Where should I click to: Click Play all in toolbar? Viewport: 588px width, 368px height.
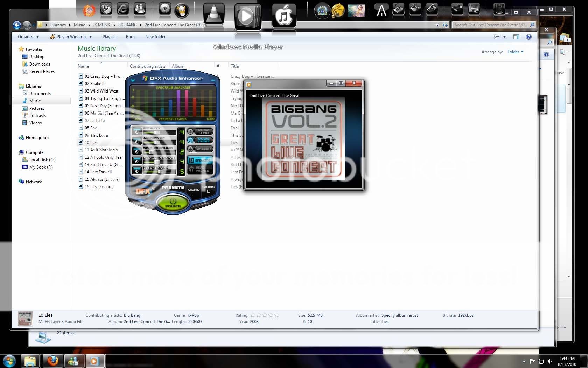(109, 37)
